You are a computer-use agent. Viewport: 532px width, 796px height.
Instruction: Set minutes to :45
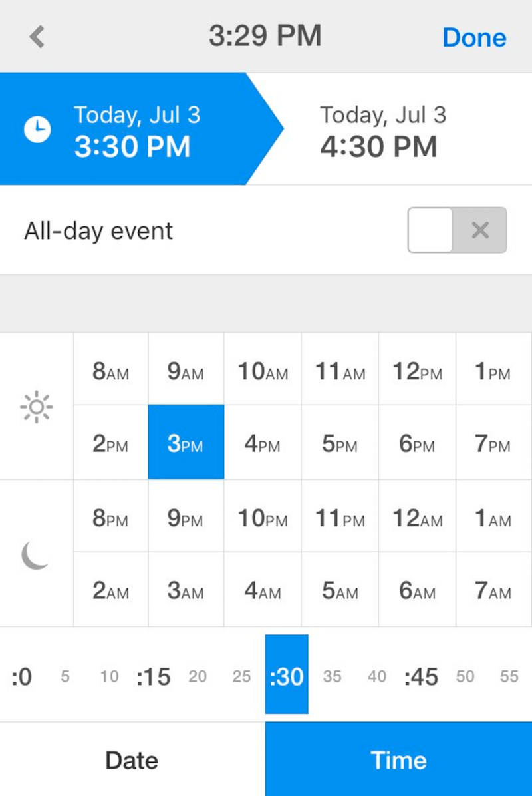click(x=421, y=676)
